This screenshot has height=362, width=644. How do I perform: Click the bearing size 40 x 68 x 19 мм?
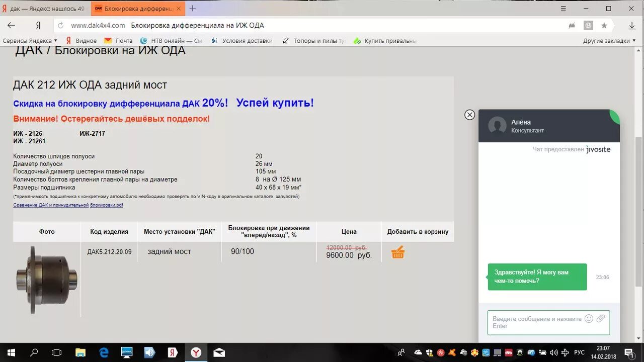[278, 188]
